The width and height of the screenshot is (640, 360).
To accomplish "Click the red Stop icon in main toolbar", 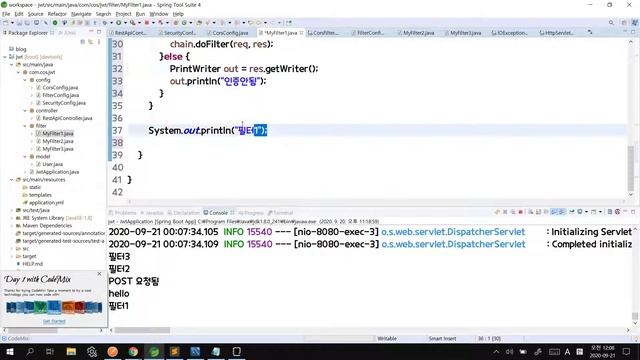I will tap(147, 23).
